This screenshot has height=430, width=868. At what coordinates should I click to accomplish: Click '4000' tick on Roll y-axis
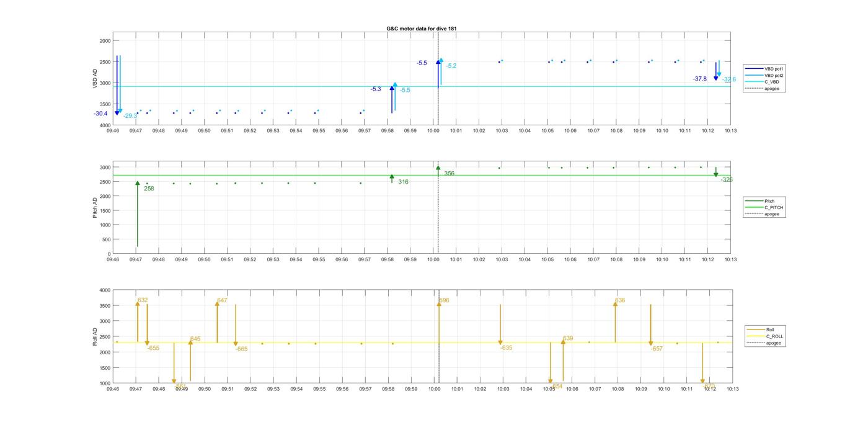pyautogui.click(x=105, y=290)
